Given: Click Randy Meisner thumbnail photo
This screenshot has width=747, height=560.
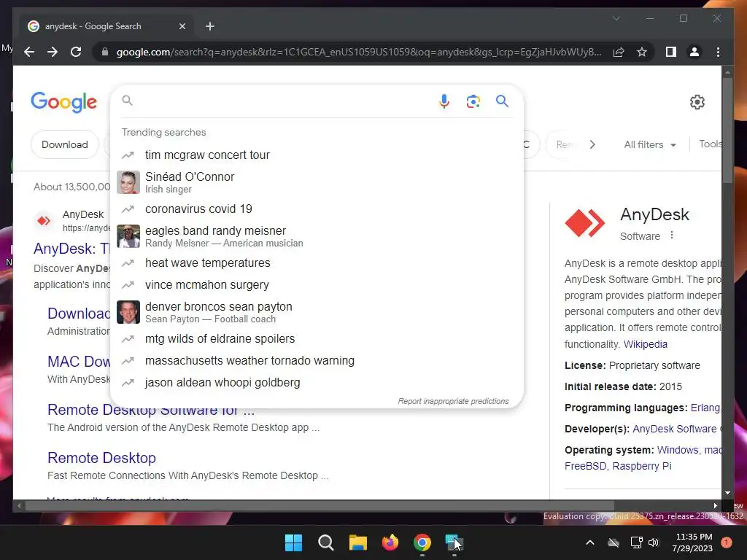Looking at the screenshot, I should [x=128, y=236].
